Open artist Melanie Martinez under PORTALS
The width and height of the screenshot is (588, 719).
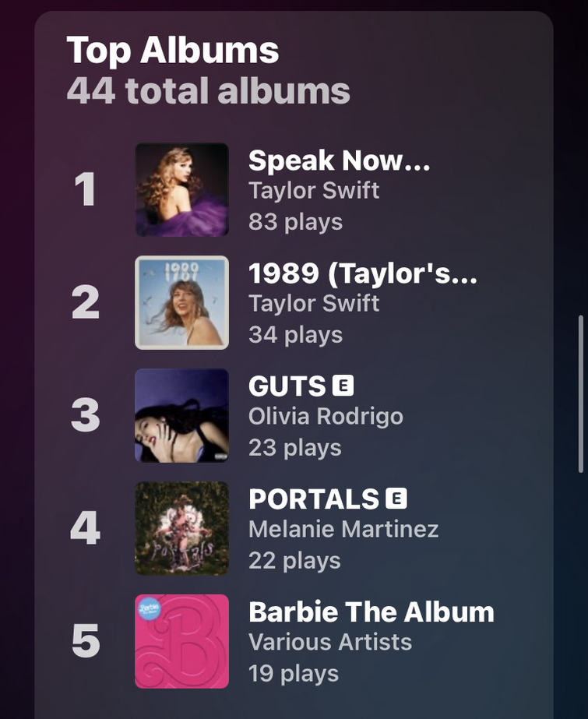tap(343, 529)
